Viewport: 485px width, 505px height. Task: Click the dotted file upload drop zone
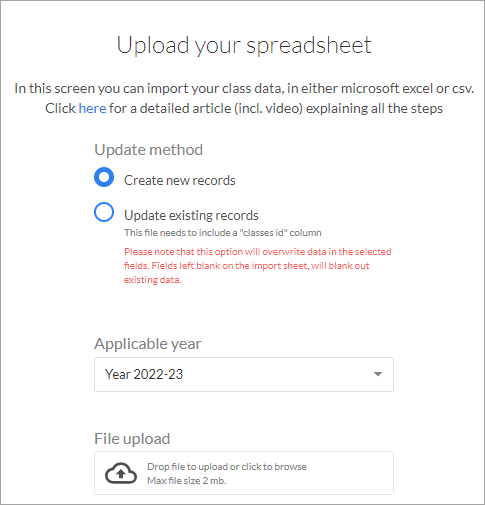click(x=244, y=473)
